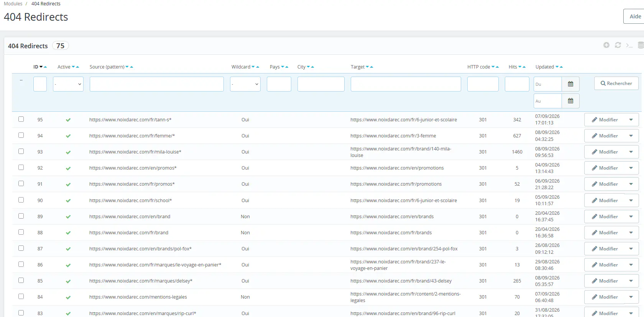Screen dimensions: 644x317
Task: Expand actions menu for redirect 93
Action: [x=631, y=152]
